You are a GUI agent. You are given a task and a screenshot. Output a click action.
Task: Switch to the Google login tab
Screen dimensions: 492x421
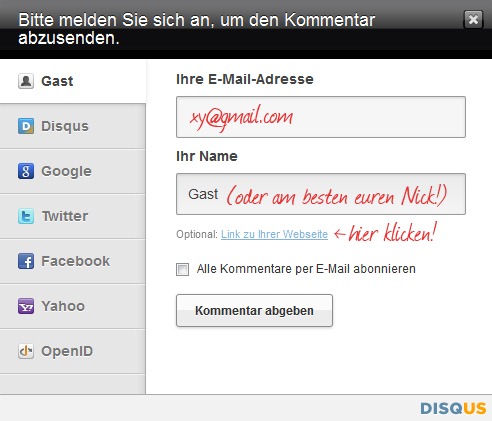point(73,171)
